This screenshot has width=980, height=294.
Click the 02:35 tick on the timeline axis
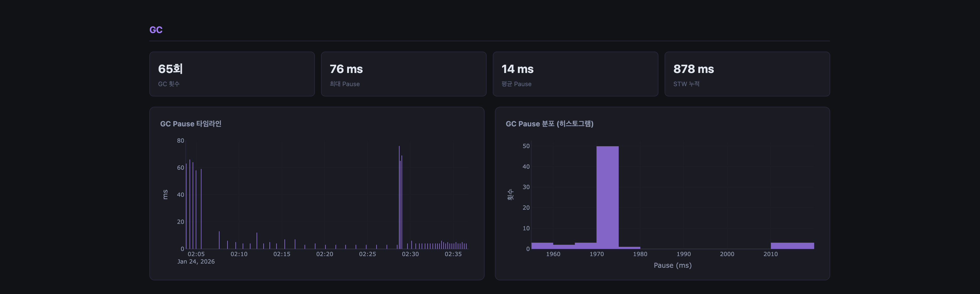(x=453, y=254)
